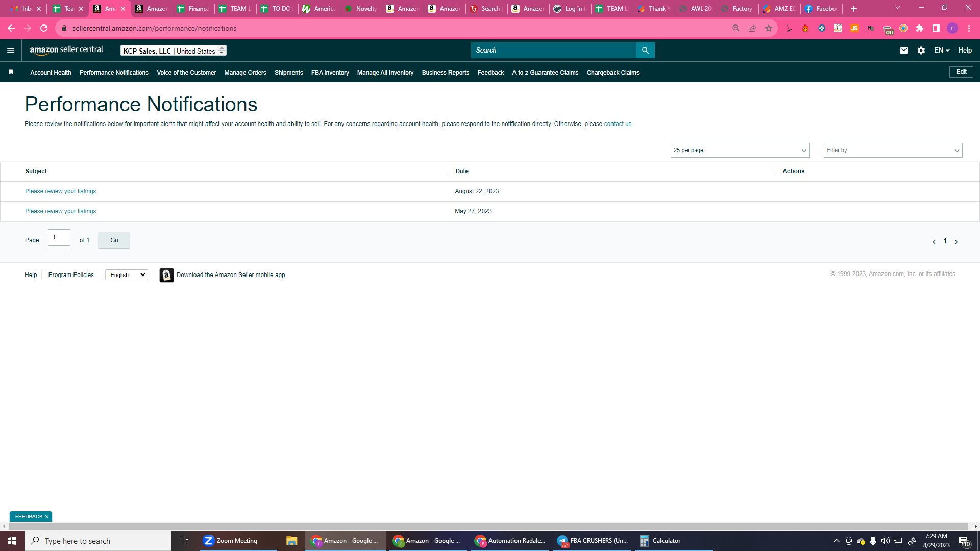Screen dimensions: 980x551
Task: Click the Go pagination button
Action: coord(114,240)
